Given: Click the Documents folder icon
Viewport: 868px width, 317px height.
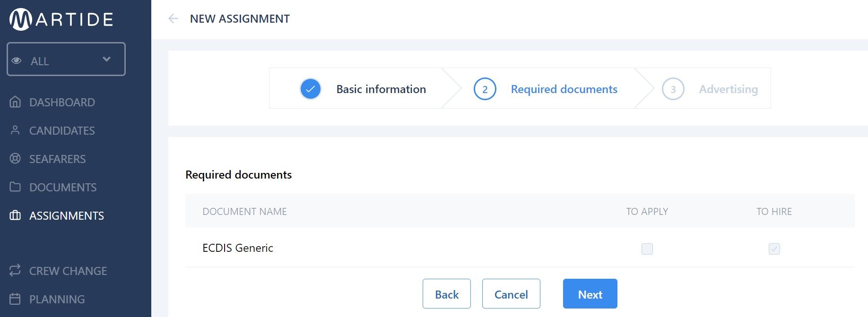Looking at the screenshot, I should (15, 187).
